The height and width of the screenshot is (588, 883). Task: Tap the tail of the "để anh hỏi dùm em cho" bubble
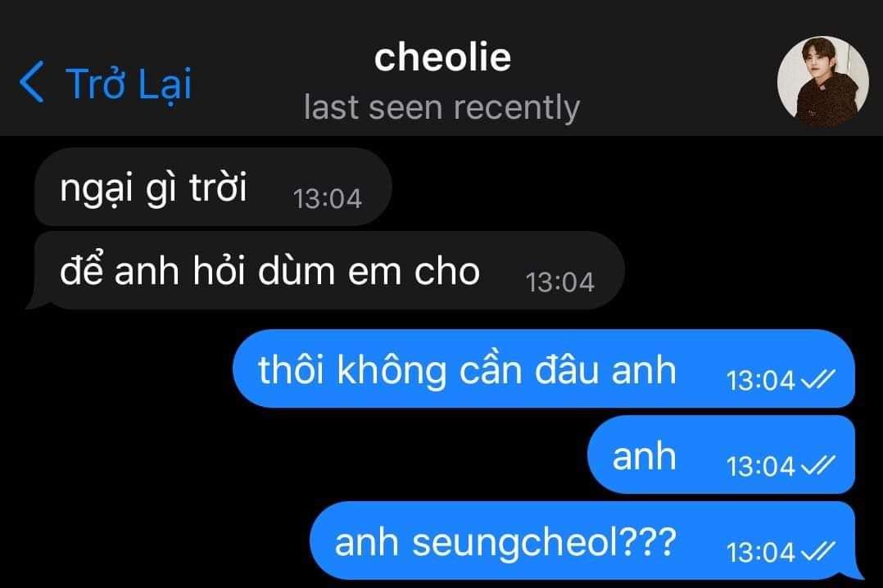(37, 302)
